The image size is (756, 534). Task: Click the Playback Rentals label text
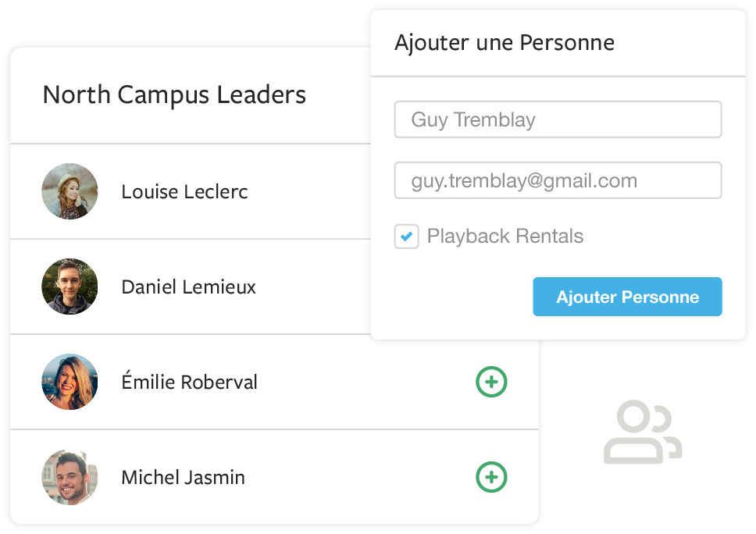point(505,237)
